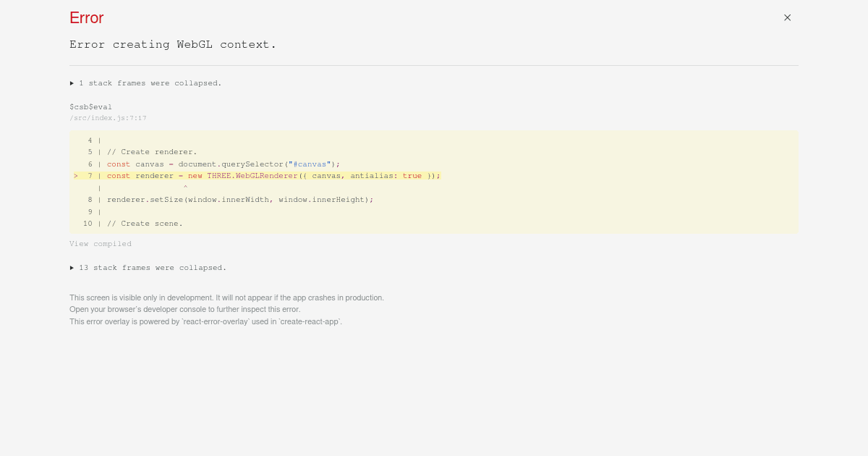Expand the 13 collapsed stack frames
The height and width of the screenshot is (456, 868).
pos(148,268)
